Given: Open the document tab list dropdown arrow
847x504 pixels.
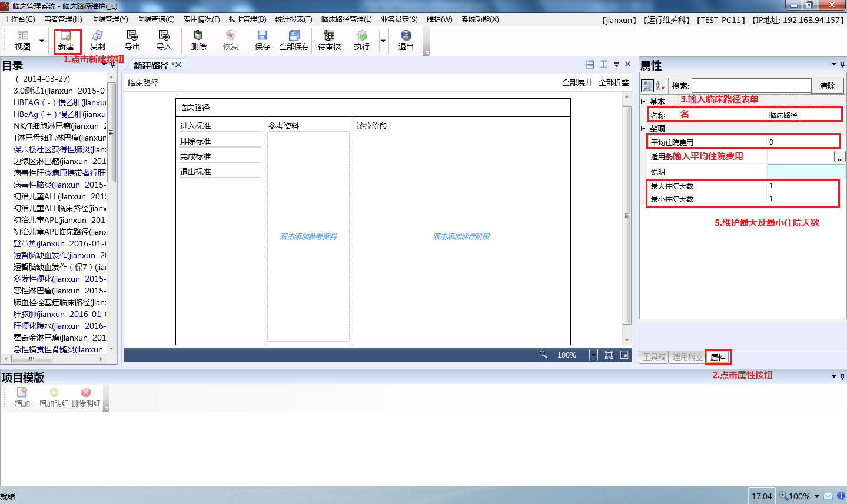Looking at the screenshot, I should coord(616,64).
